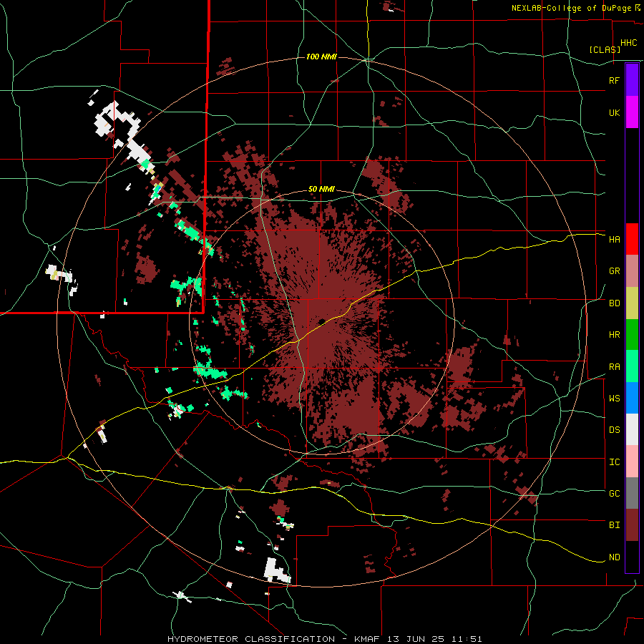Screen dimensions: 644x644
Task: Click the GR legend label
Action: tap(614, 271)
